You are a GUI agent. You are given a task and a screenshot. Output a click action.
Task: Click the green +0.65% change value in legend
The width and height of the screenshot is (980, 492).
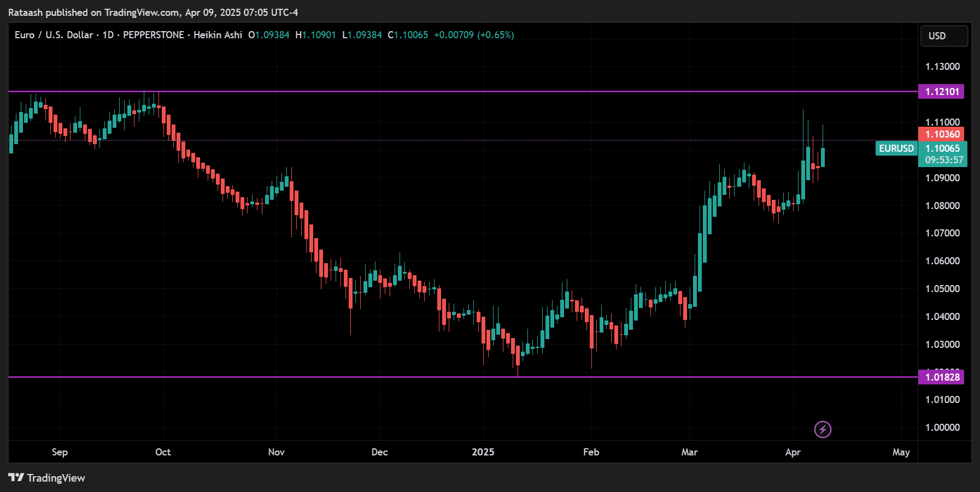(x=496, y=34)
